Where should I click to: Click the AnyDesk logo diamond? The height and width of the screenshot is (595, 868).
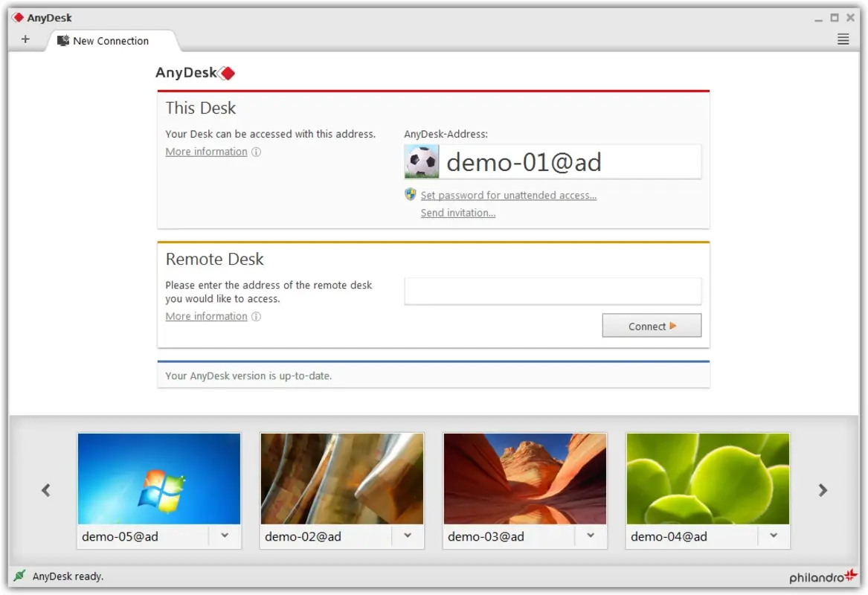pyautogui.click(x=227, y=72)
